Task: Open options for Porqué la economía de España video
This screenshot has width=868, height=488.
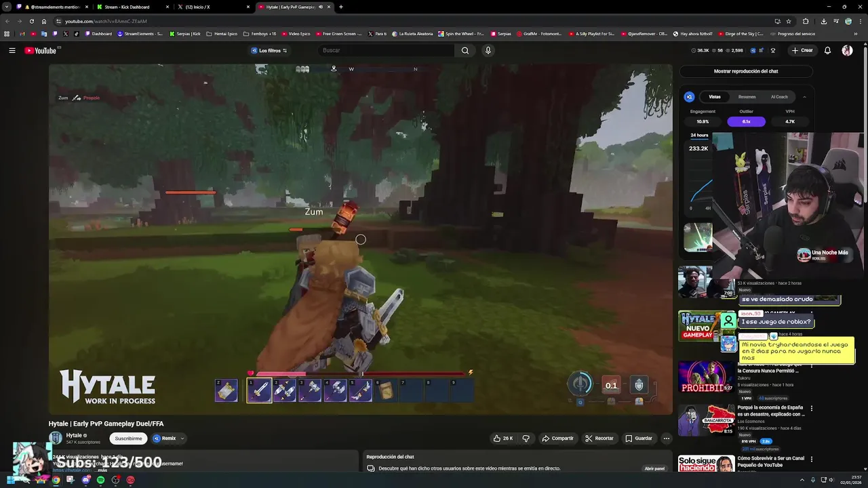Action: (x=812, y=409)
